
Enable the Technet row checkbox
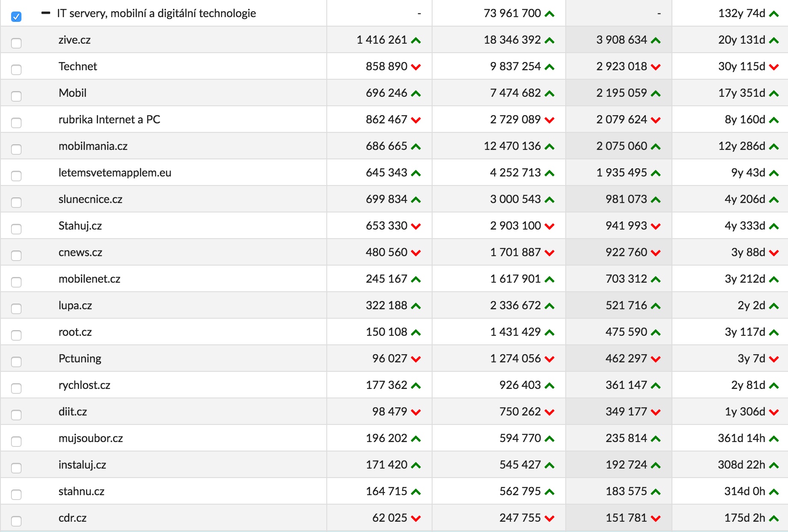[x=16, y=70]
